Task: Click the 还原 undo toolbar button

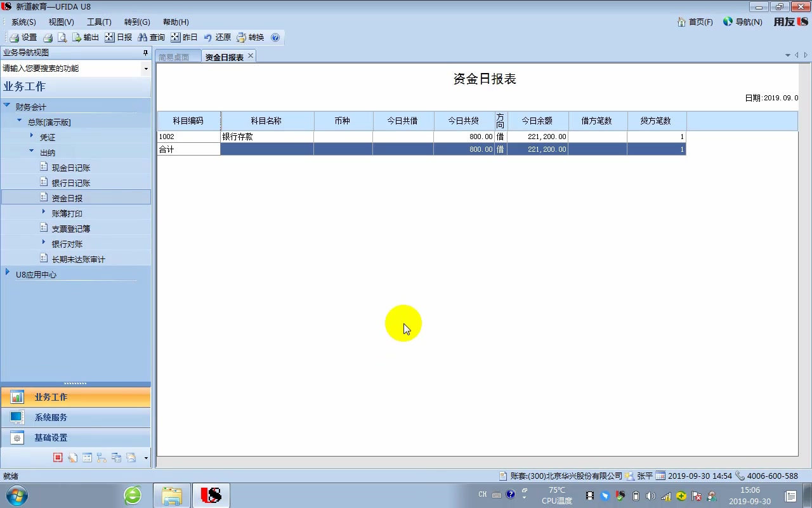Action: (217, 37)
